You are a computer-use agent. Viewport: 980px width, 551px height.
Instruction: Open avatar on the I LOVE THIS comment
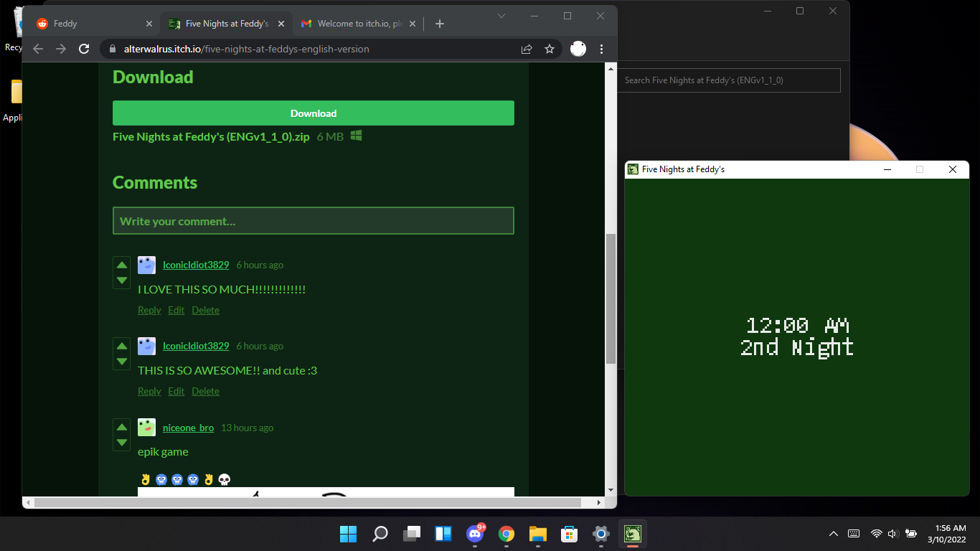coord(146,265)
